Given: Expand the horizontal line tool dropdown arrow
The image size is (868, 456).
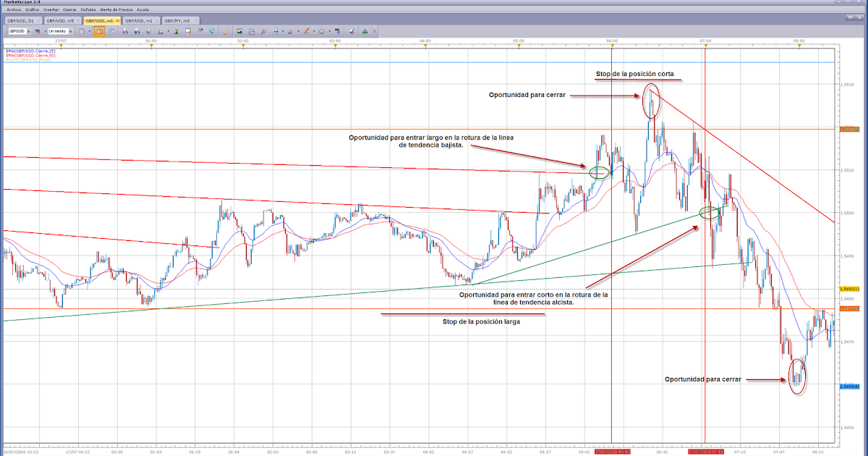Looking at the screenshot, I should [x=282, y=31].
